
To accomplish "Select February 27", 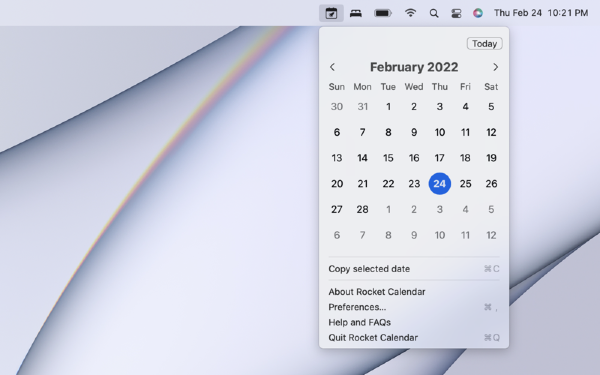I will 337,210.
